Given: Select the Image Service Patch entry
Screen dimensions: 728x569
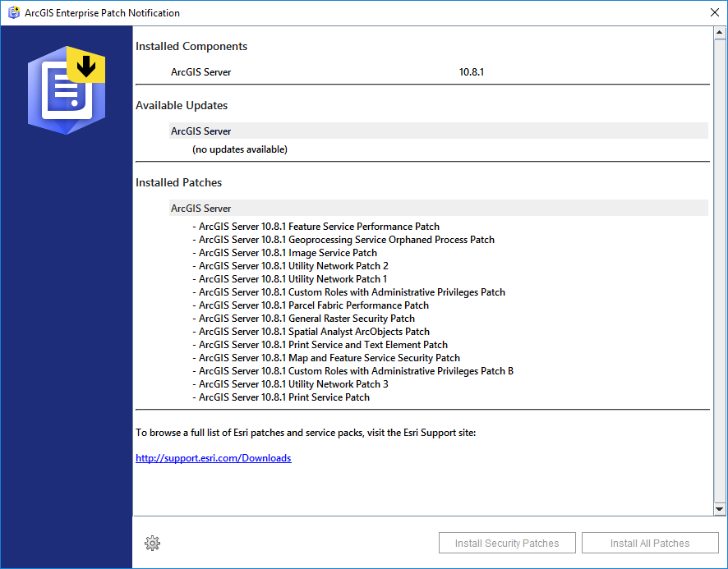Looking at the screenshot, I should 285,253.
